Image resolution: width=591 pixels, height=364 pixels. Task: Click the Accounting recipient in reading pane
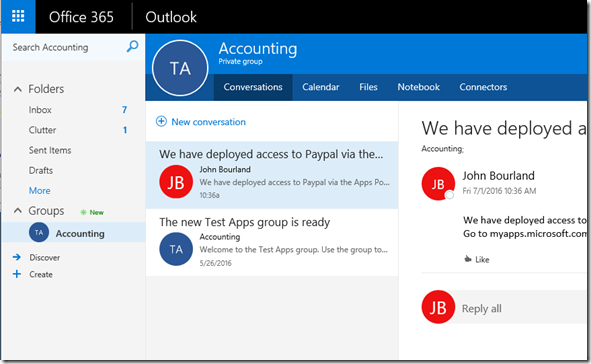(x=442, y=149)
